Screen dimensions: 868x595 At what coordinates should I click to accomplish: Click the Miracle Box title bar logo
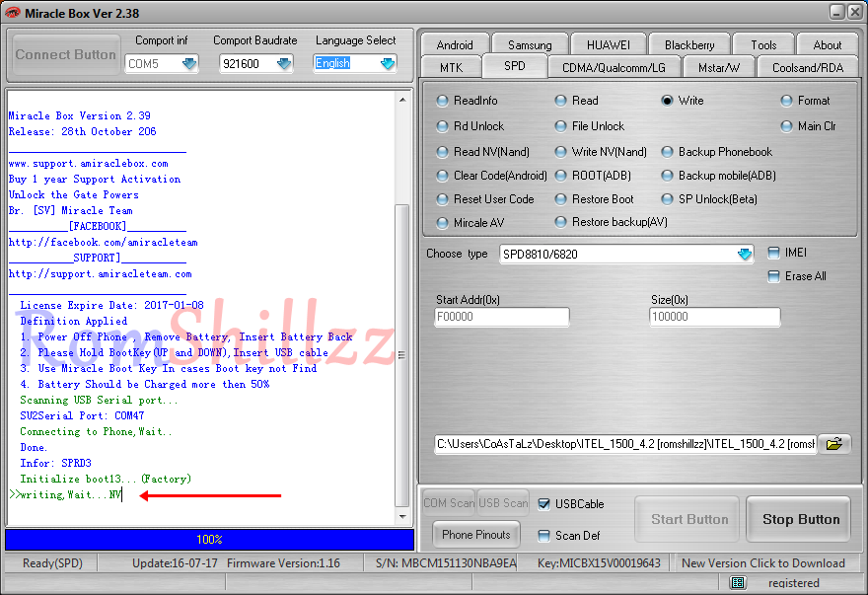12,13
